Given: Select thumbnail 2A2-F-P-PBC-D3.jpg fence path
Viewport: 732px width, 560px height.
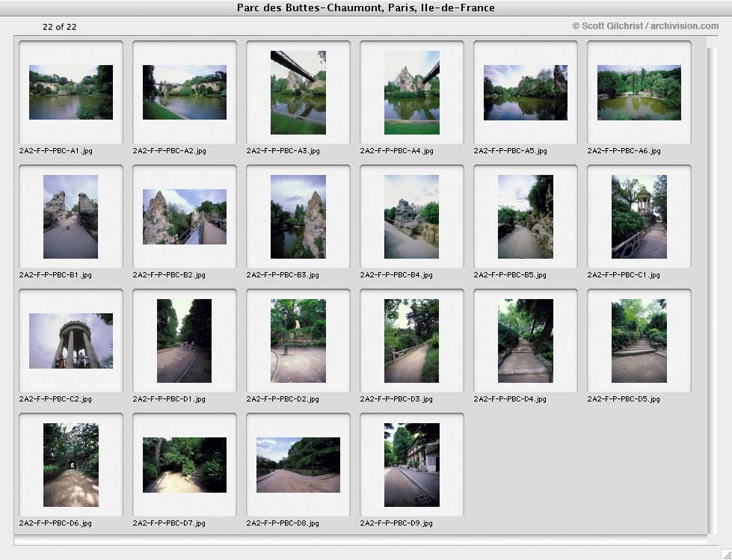Looking at the screenshot, I should tap(412, 341).
